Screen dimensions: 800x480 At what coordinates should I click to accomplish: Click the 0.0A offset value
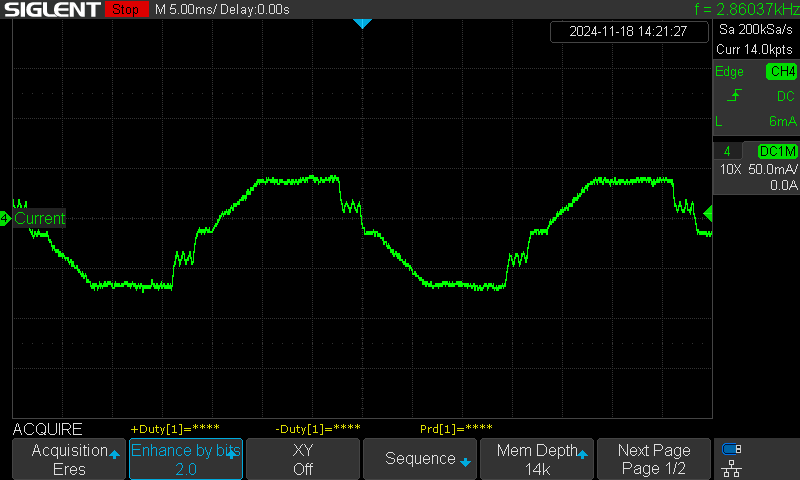pos(784,185)
